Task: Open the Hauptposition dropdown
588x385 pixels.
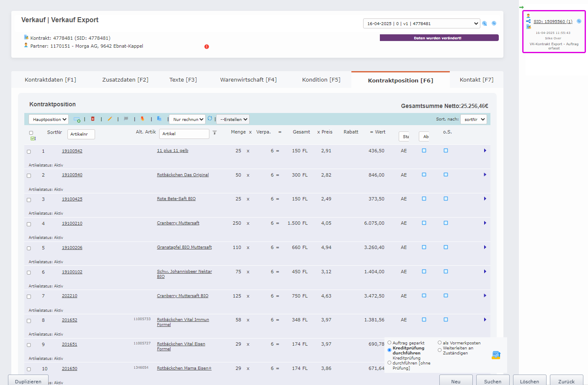Action: pyautogui.click(x=49, y=120)
